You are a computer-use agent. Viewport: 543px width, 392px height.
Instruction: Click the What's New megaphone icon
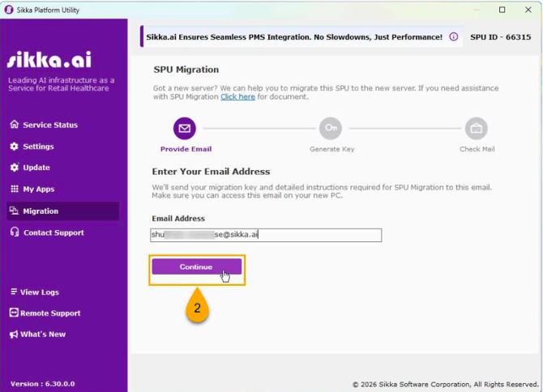coord(14,334)
